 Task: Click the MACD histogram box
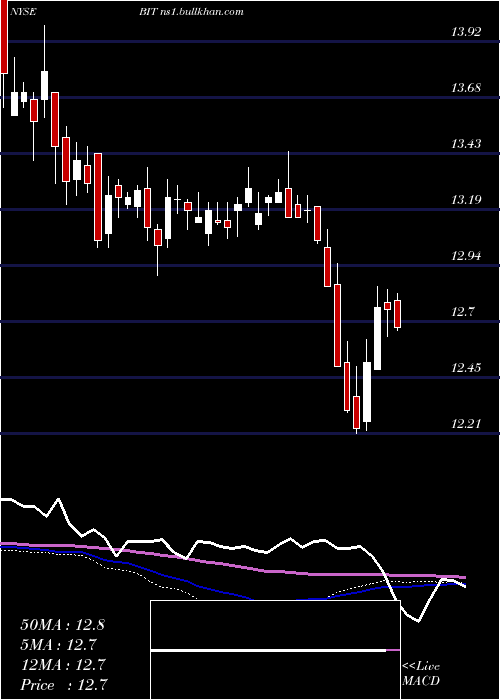(275, 650)
